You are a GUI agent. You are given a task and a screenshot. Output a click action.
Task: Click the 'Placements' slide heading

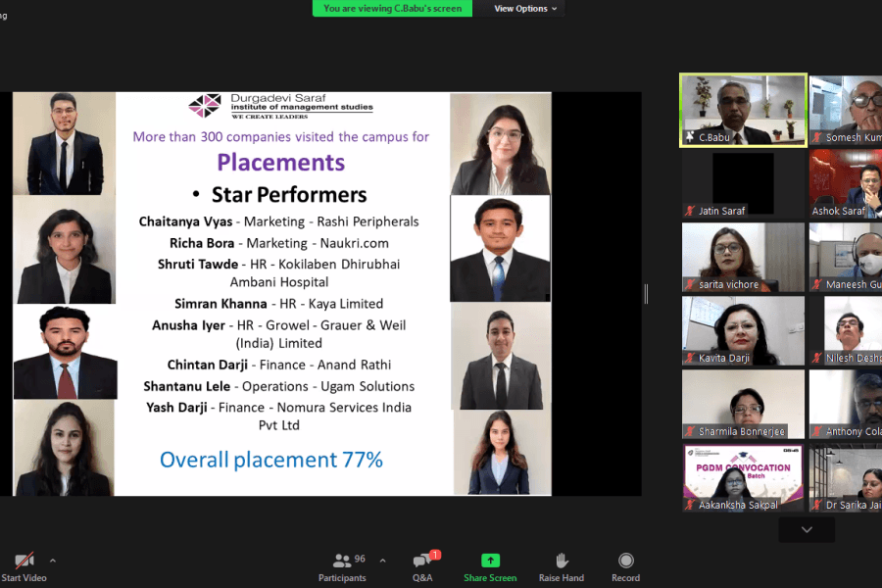click(x=280, y=163)
